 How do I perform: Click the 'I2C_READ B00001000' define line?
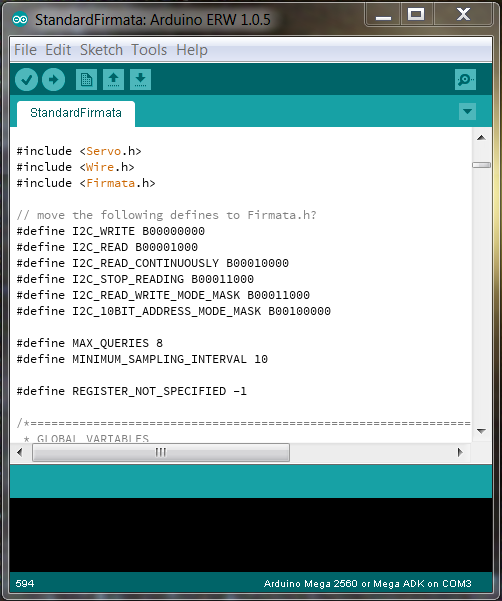pos(107,247)
